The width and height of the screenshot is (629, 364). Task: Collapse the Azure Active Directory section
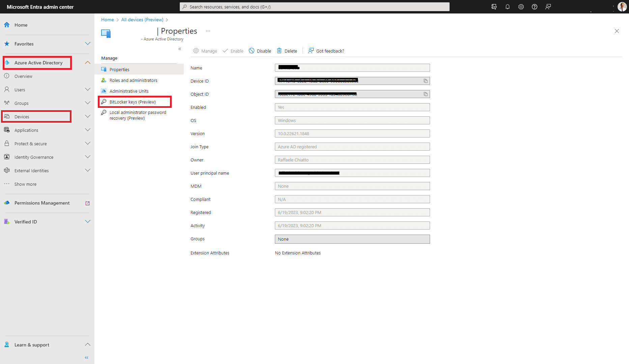pos(88,63)
